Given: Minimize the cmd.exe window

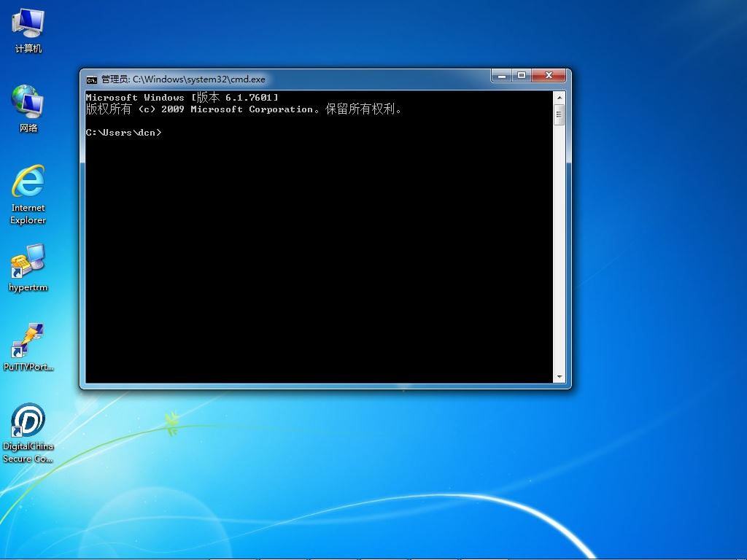Looking at the screenshot, I should [x=501, y=76].
